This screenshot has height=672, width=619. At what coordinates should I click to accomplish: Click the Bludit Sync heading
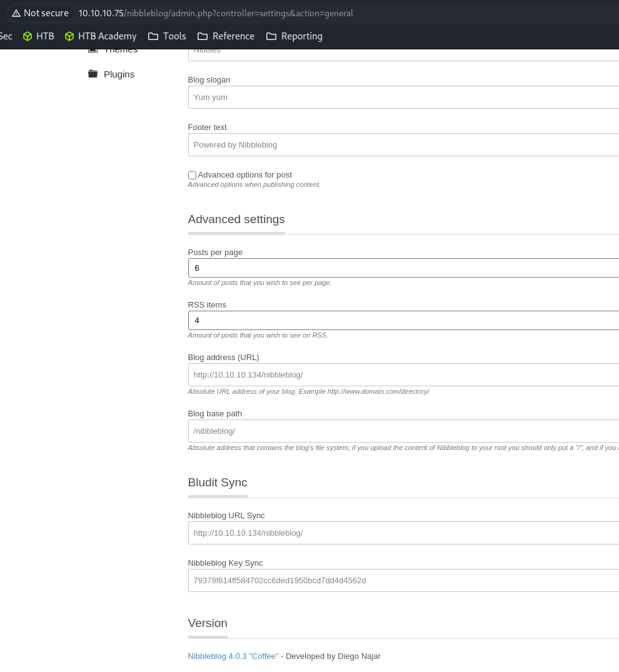pyautogui.click(x=218, y=483)
